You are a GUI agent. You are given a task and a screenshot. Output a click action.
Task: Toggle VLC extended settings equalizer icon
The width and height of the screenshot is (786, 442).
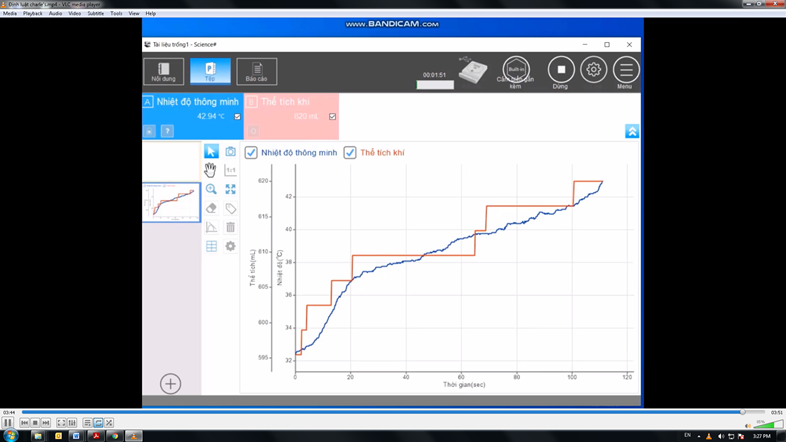coord(72,423)
